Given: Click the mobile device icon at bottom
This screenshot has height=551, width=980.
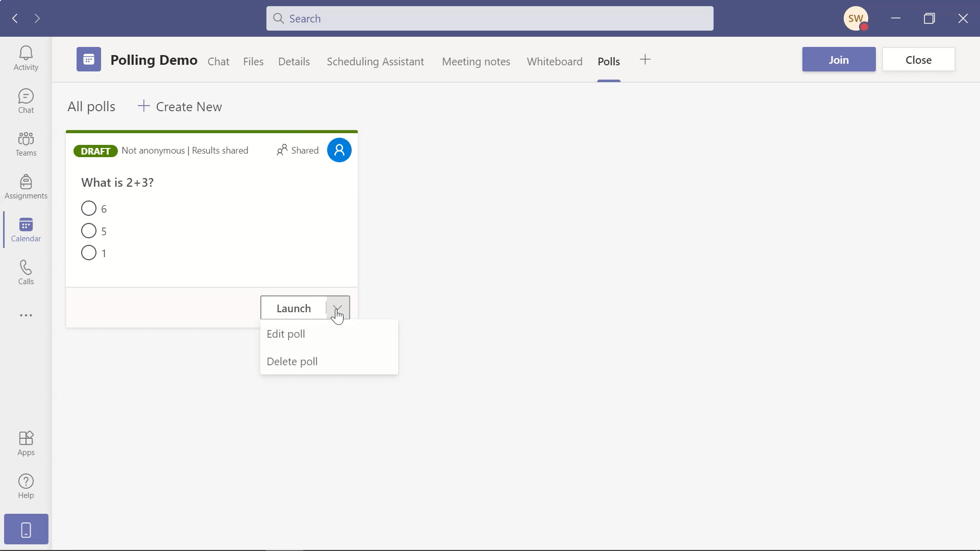Looking at the screenshot, I should (x=26, y=530).
